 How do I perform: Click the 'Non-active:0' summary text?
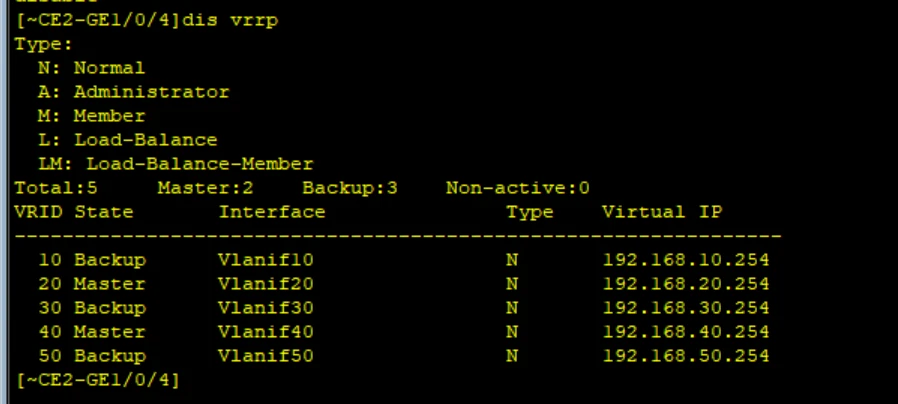[x=518, y=188]
